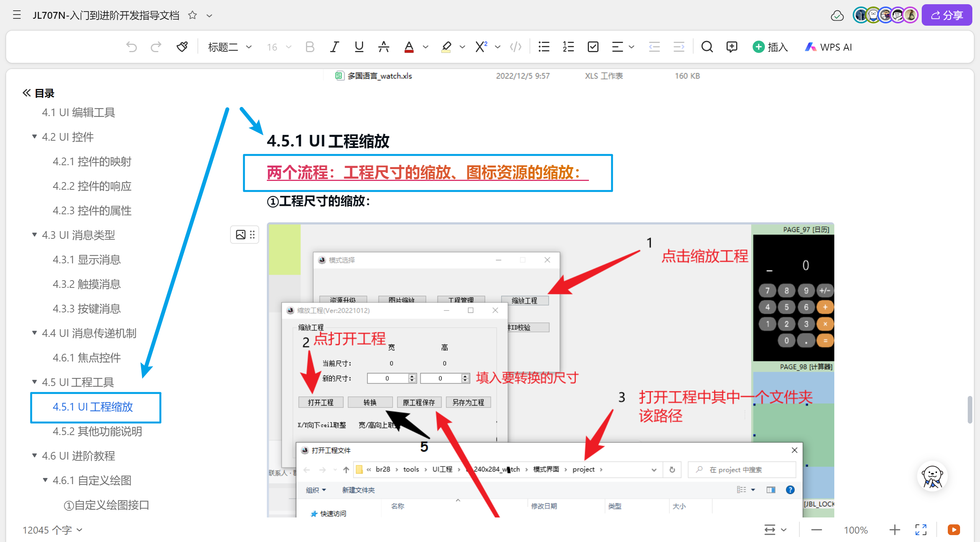Insert an inline code block
The width and height of the screenshot is (980, 542).
516,47
